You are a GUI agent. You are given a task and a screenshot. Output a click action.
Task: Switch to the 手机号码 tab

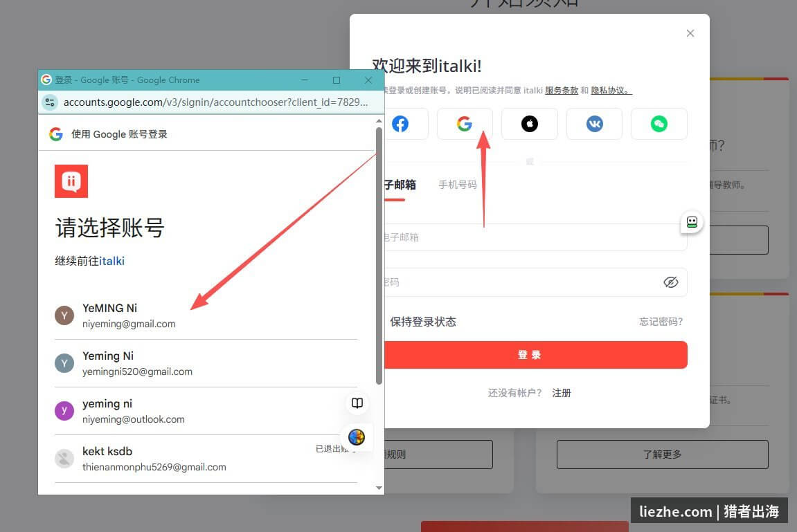(x=458, y=185)
